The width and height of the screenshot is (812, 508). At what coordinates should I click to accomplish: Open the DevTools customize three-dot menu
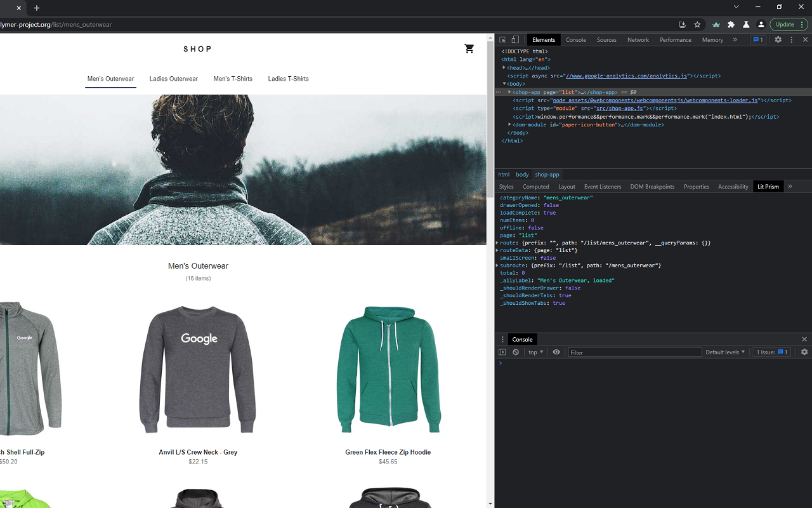(x=791, y=40)
